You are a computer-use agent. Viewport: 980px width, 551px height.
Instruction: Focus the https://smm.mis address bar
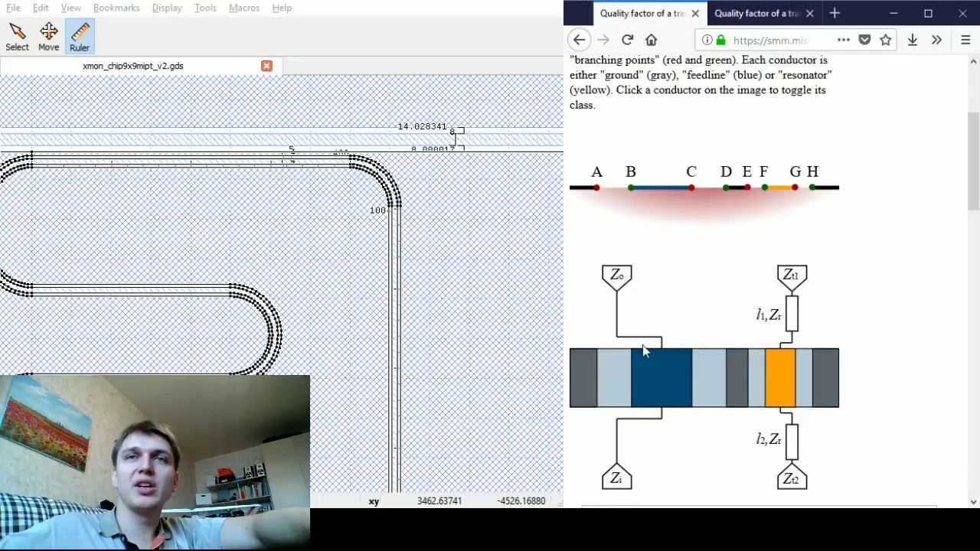(x=771, y=41)
